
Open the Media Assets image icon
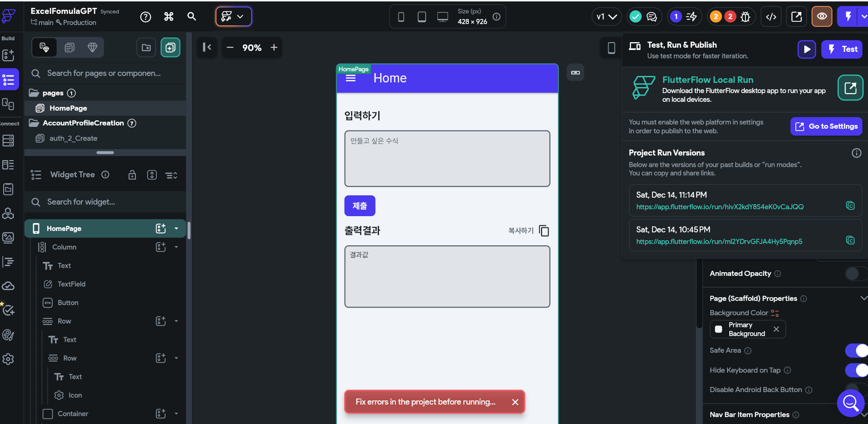pyautogui.click(x=8, y=237)
